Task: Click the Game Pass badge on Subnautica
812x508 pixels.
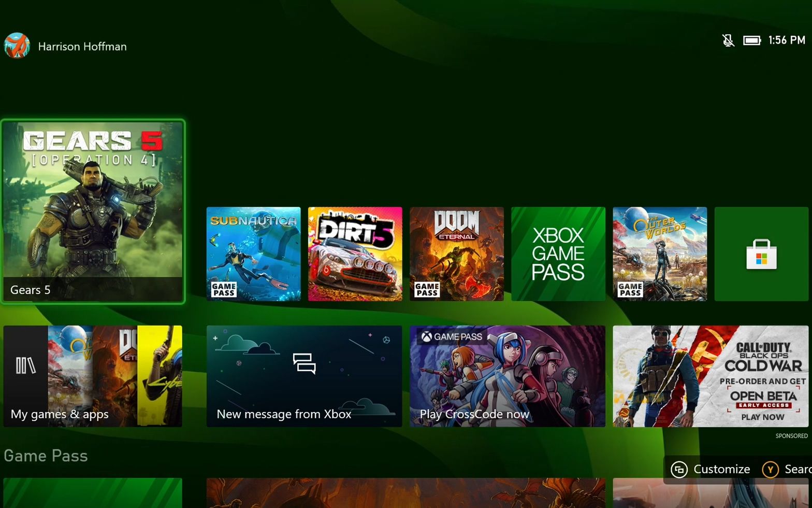Action: click(224, 289)
